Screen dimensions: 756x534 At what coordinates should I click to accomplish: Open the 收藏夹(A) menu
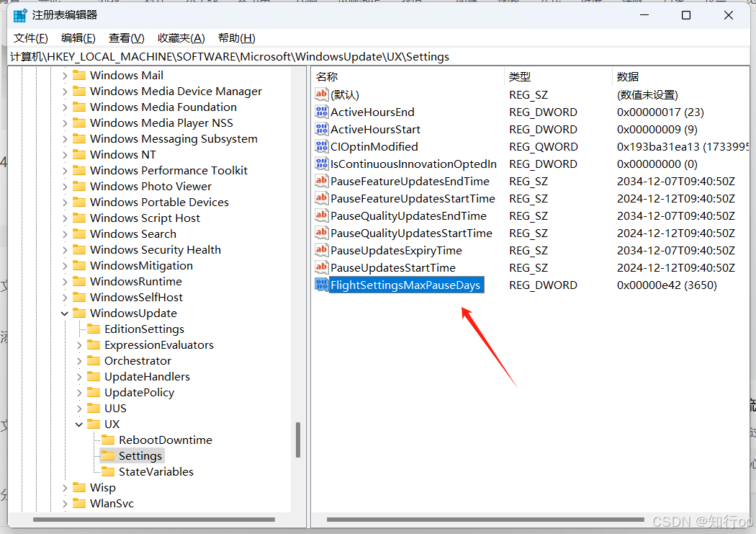coord(181,38)
